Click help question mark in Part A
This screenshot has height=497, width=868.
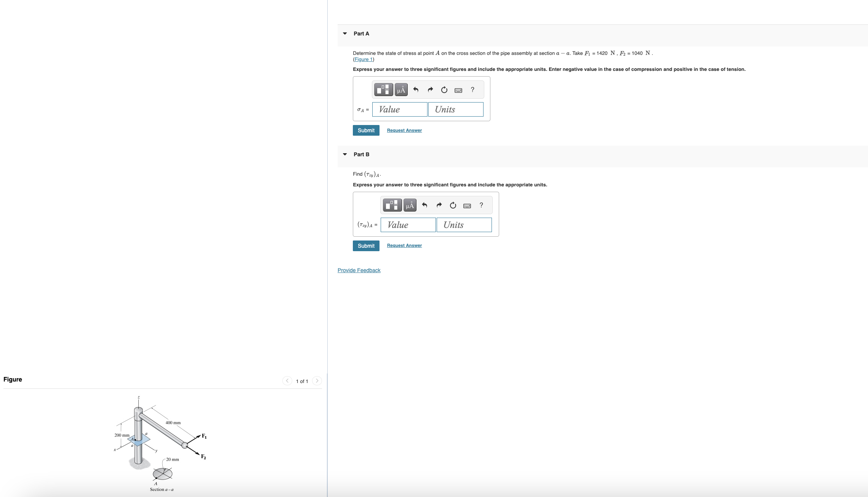[x=472, y=90]
